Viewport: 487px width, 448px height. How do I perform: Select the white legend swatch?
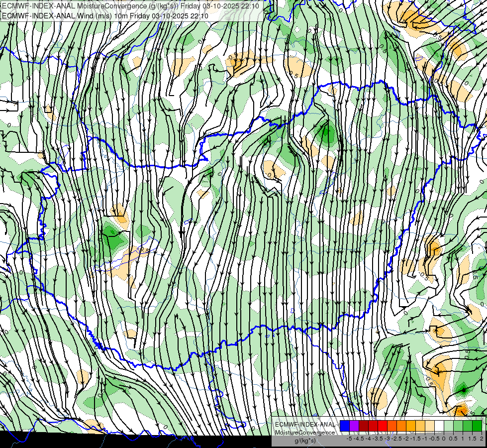pos(439,426)
